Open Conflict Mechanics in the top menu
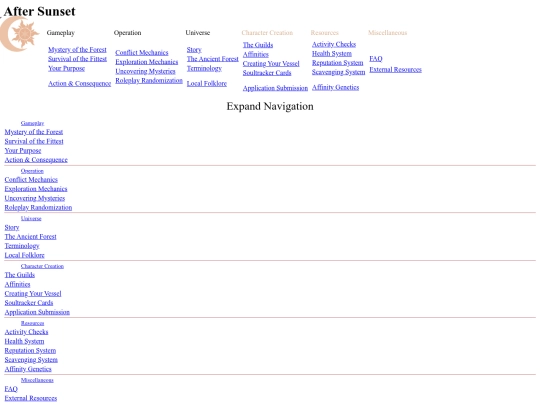The width and height of the screenshot is (540, 405). click(x=142, y=53)
